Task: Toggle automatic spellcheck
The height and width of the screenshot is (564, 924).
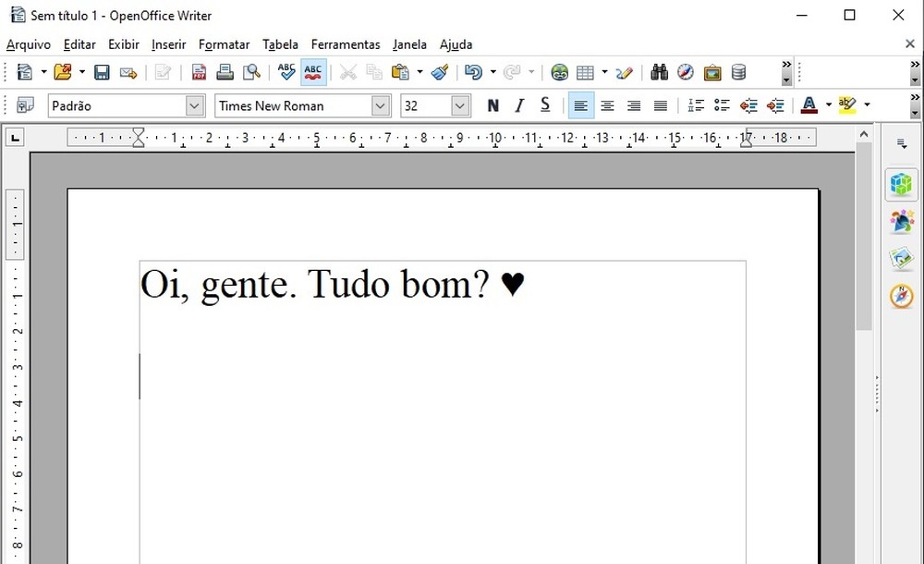Action: coord(313,71)
